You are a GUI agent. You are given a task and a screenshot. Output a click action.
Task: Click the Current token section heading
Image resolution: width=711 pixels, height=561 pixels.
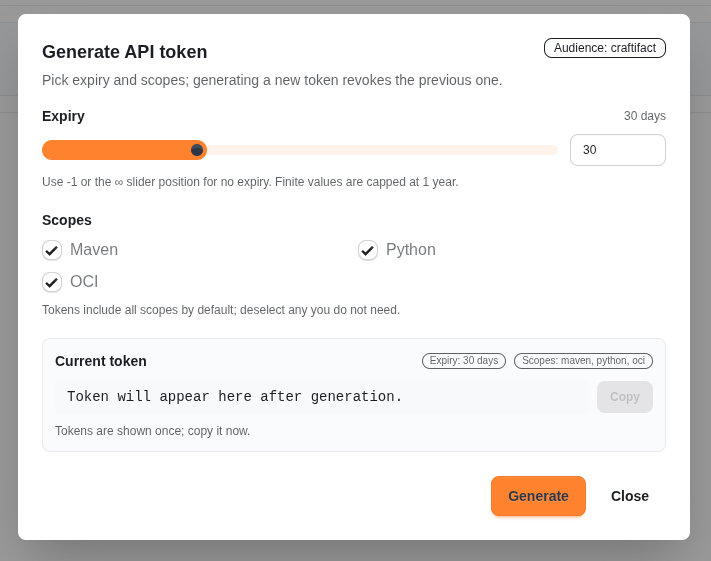pos(101,361)
